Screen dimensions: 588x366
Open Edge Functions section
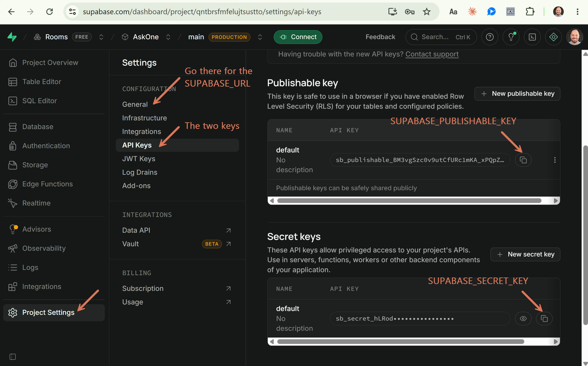point(54,184)
